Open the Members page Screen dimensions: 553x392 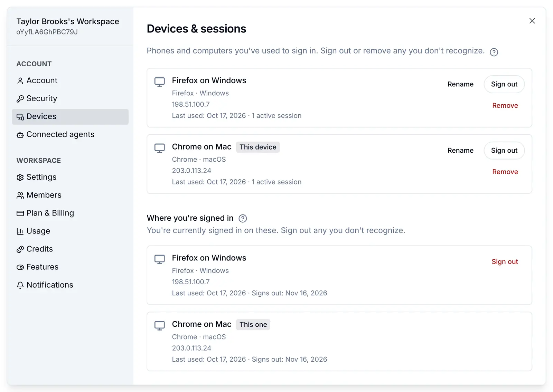[x=70, y=195]
